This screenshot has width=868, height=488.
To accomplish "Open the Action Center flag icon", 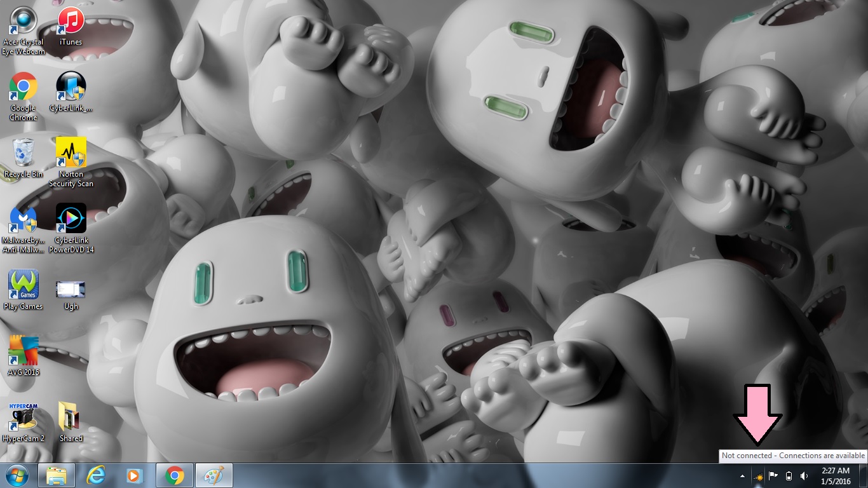I will coord(773,476).
